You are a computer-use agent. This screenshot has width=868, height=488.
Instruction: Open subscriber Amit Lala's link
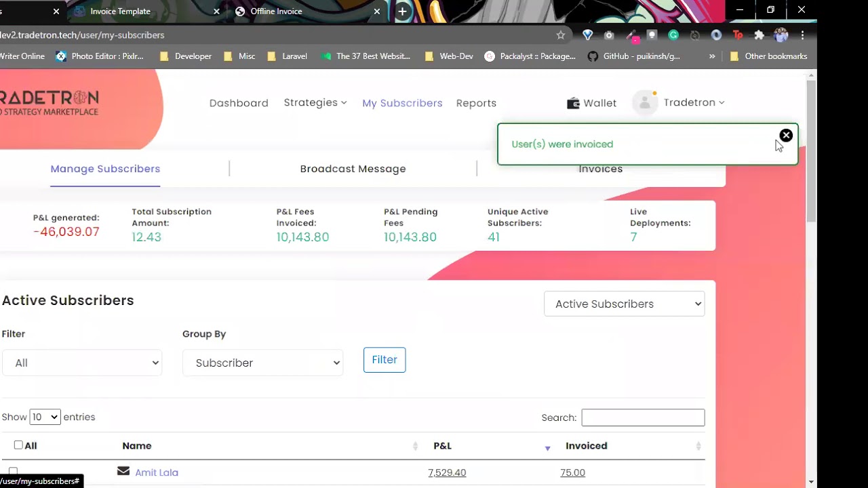pyautogui.click(x=157, y=472)
